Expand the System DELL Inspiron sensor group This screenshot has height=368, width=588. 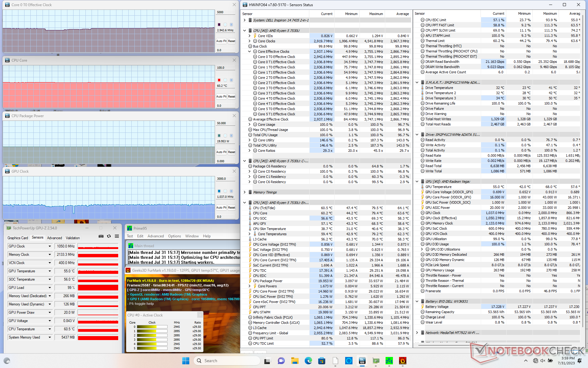click(x=244, y=20)
